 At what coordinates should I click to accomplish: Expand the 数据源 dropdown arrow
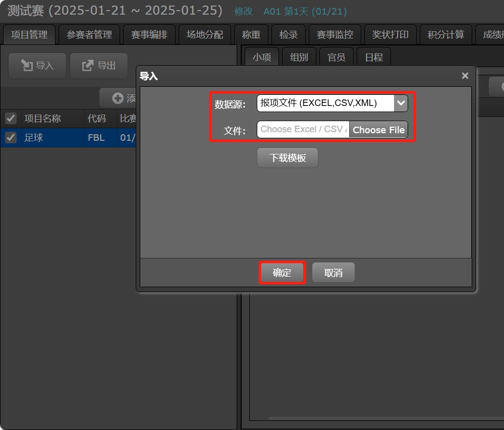(401, 103)
